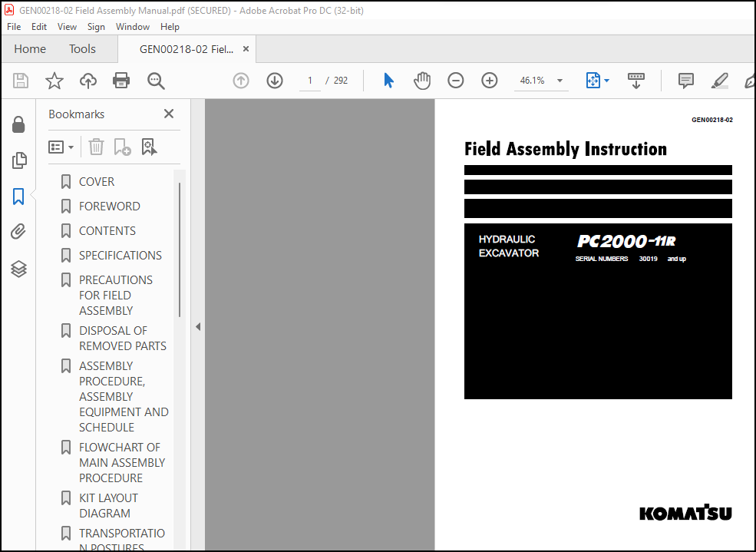Image resolution: width=756 pixels, height=552 pixels.
Task: Jump to KIT LAYOUT DIAGRAM bookmark
Action: pos(108,505)
